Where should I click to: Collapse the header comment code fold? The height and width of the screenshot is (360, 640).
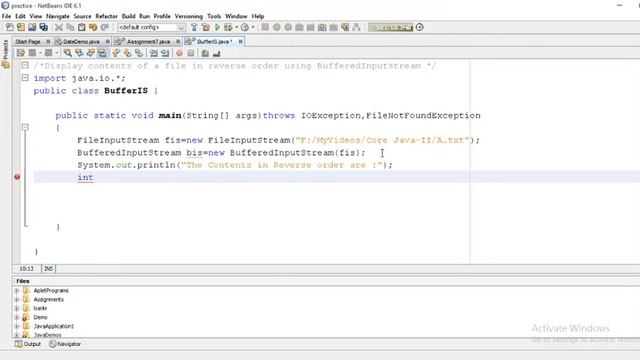pos(25,65)
